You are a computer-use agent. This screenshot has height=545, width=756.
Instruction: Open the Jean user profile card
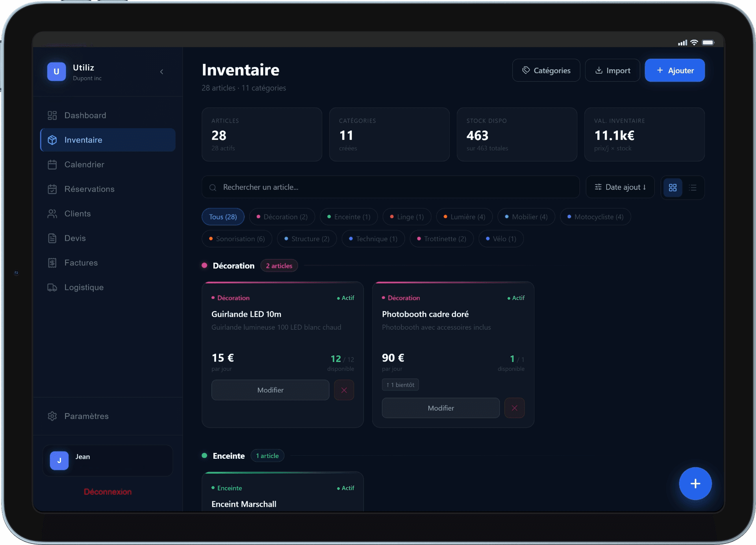[x=108, y=460]
